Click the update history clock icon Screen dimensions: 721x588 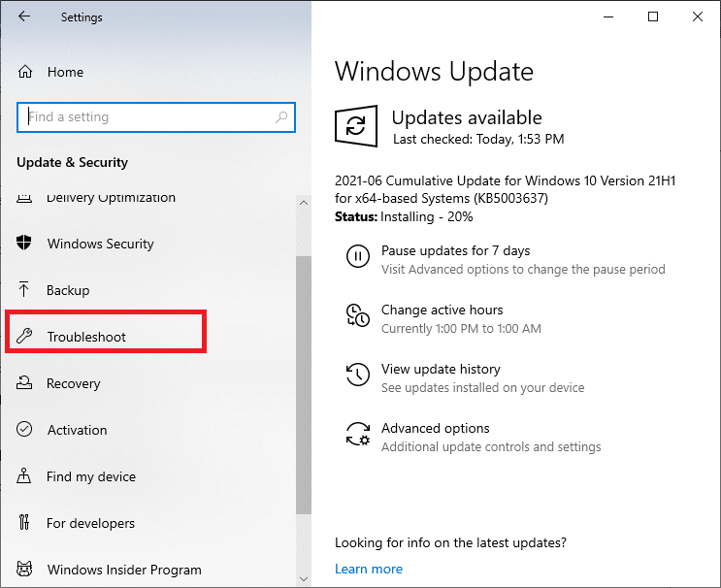[358, 375]
